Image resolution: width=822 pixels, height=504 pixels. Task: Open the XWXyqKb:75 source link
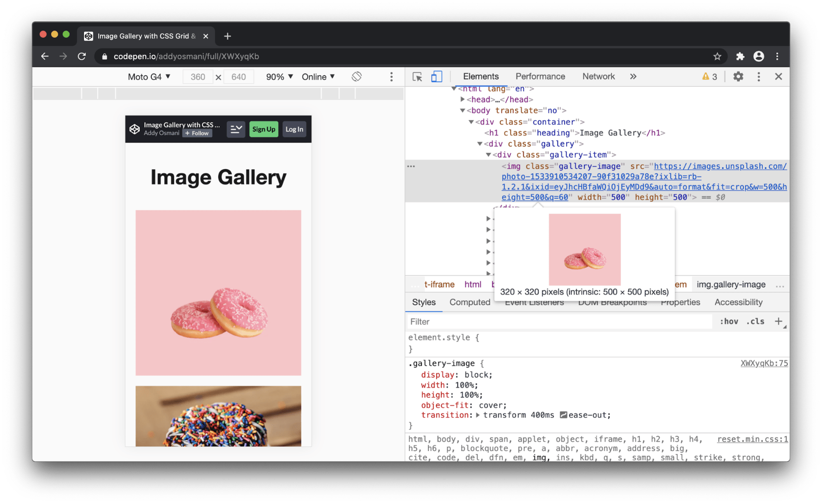(x=764, y=364)
